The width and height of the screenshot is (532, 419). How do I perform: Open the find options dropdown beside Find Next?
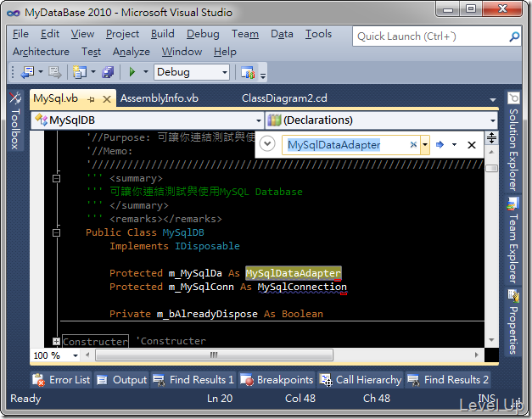pos(454,145)
